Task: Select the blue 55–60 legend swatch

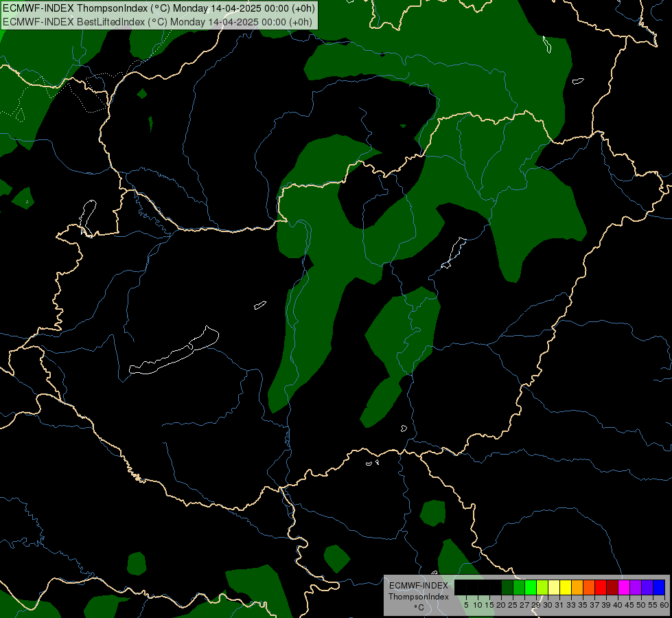Action: click(659, 587)
